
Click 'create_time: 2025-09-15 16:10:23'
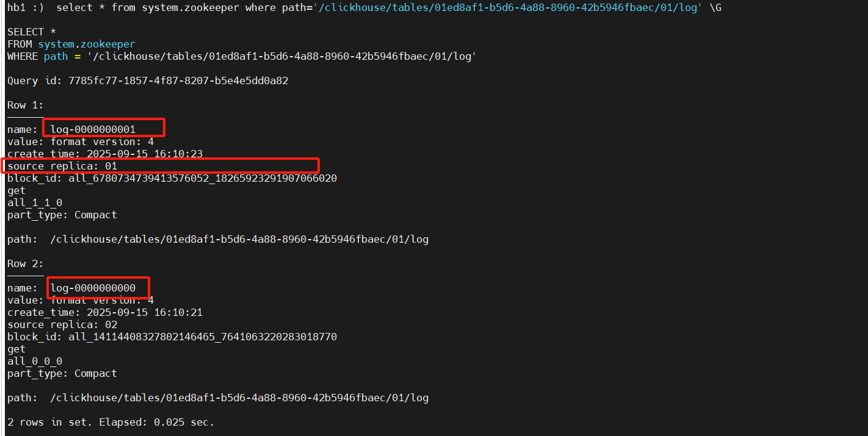(x=105, y=154)
